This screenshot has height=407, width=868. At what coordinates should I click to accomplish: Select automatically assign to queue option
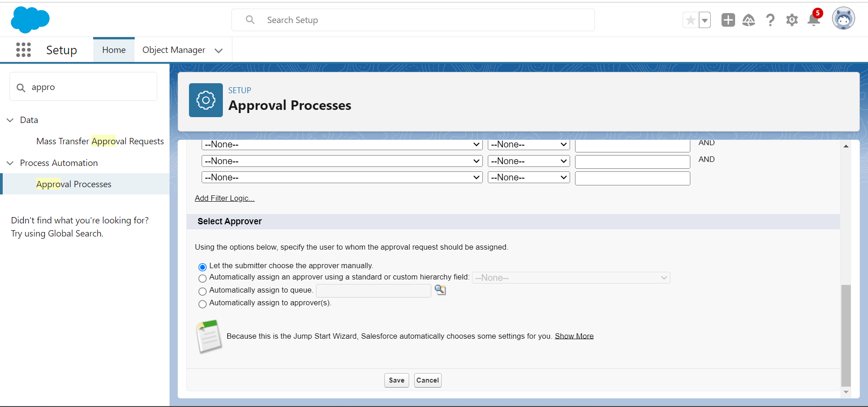[203, 291]
